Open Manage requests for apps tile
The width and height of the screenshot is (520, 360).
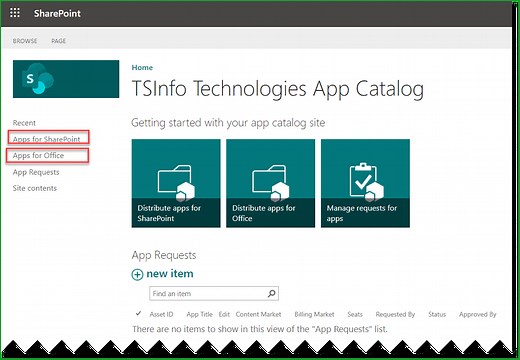point(365,183)
